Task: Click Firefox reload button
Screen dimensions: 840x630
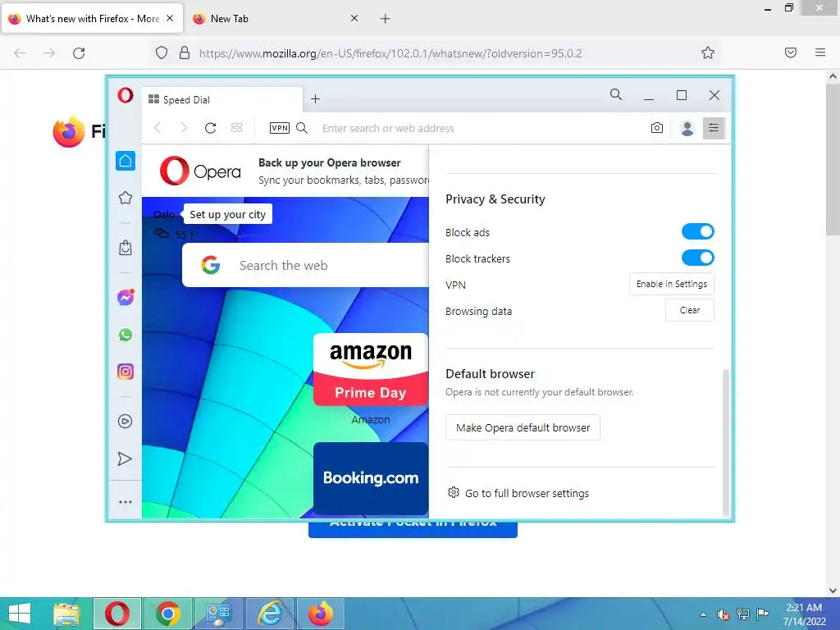Action: click(79, 53)
